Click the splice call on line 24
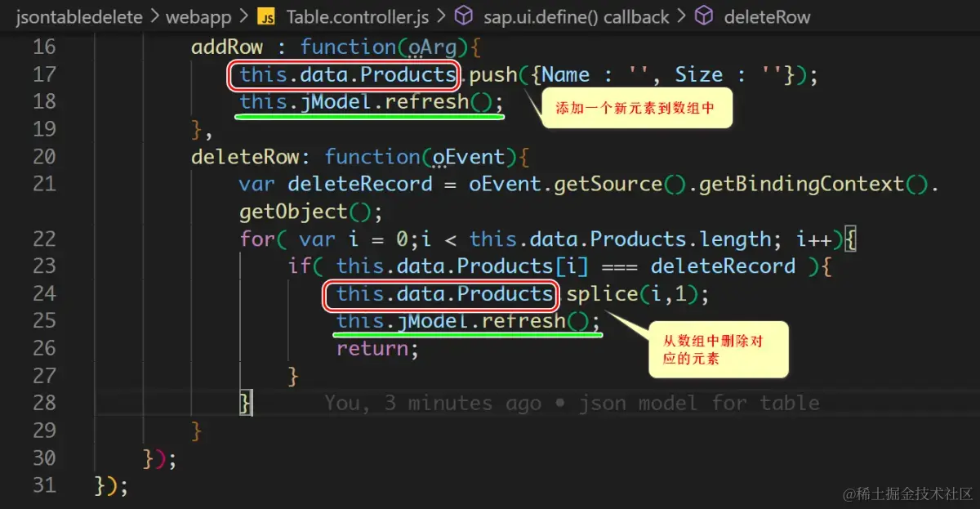The height and width of the screenshot is (509, 980). [603, 294]
